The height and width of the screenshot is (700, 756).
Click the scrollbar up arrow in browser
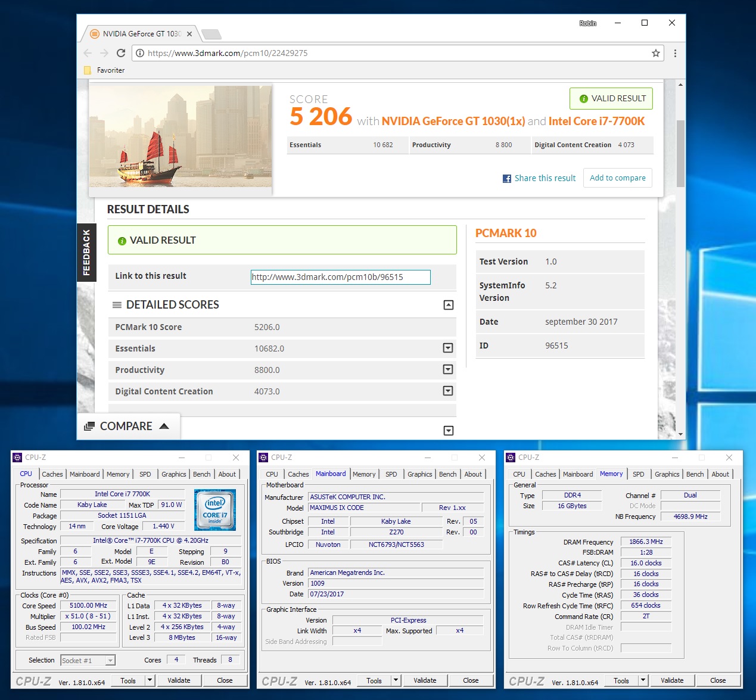point(680,85)
